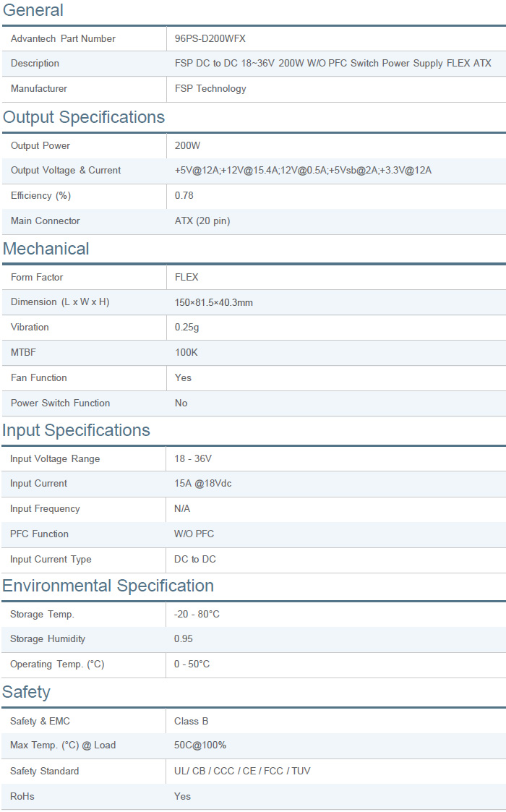Image resolution: width=506 pixels, height=812 pixels.
Task: Click the Mechanical section heading
Action: [46, 249]
